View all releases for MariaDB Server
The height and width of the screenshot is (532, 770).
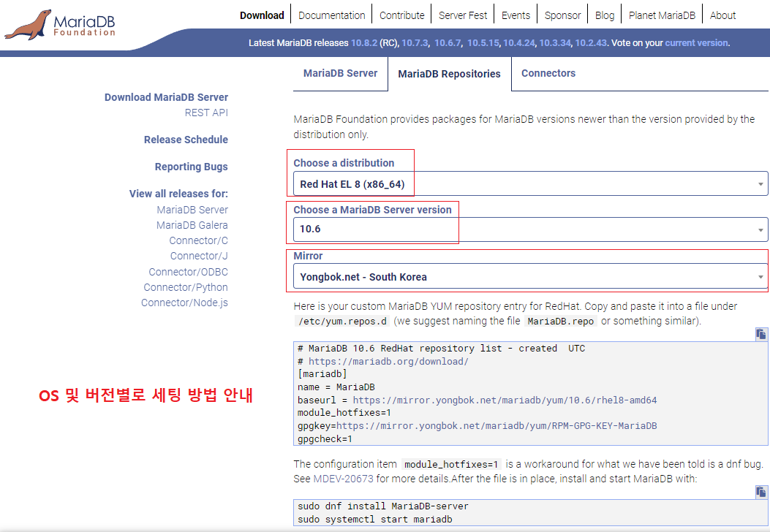(192, 210)
